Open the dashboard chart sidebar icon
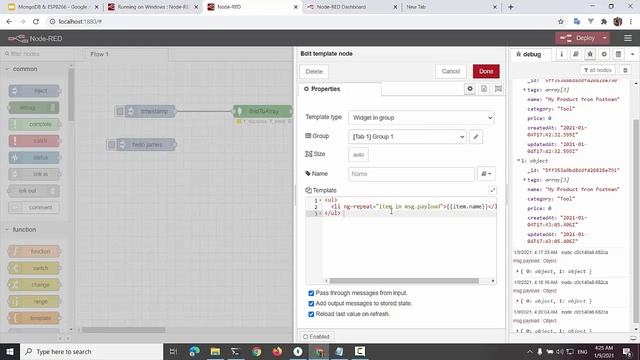640x360 pixels. coord(618,54)
